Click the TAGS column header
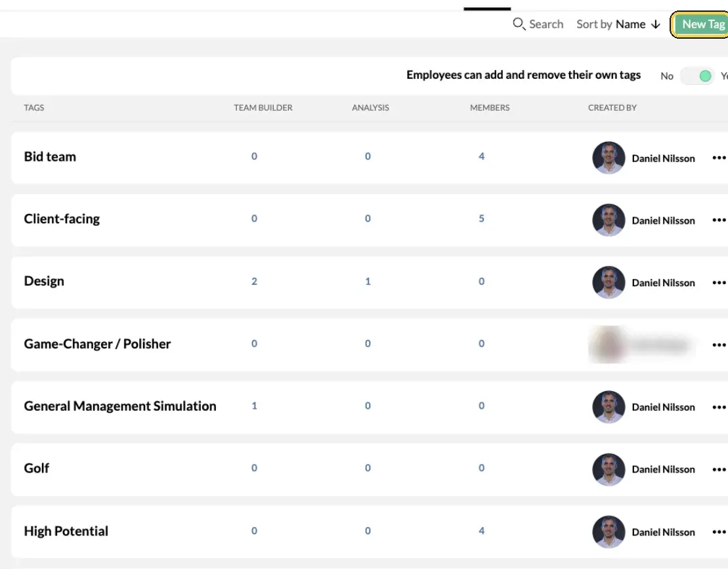The image size is (728, 569). point(34,108)
